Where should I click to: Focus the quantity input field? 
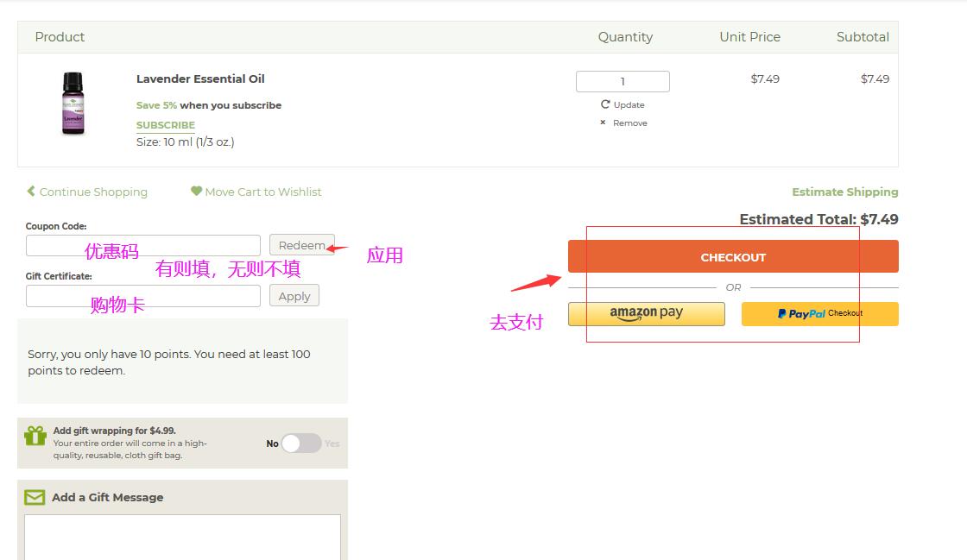pyautogui.click(x=623, y=81)
